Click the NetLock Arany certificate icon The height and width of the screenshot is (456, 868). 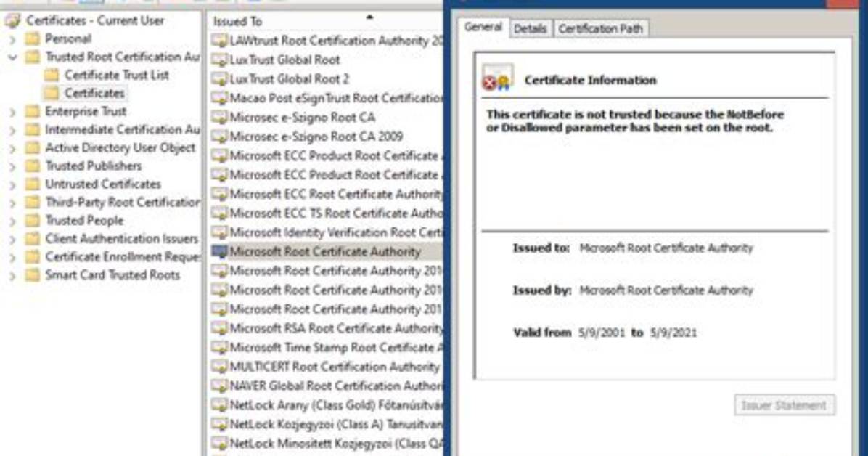point(219,405)
